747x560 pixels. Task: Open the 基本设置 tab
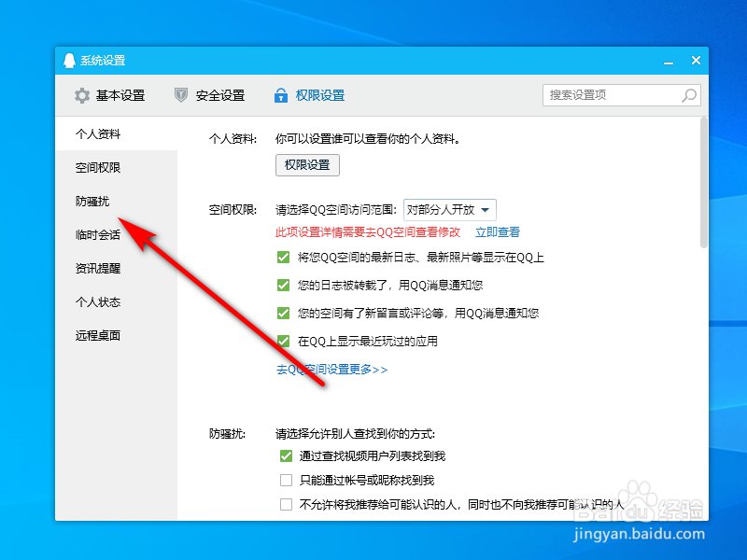(109, 95)
